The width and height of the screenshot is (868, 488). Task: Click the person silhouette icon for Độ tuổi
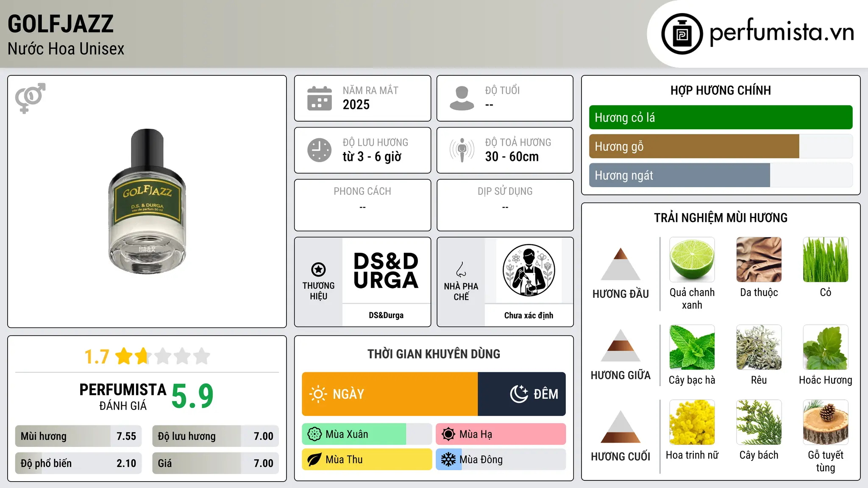coord(462,98)
